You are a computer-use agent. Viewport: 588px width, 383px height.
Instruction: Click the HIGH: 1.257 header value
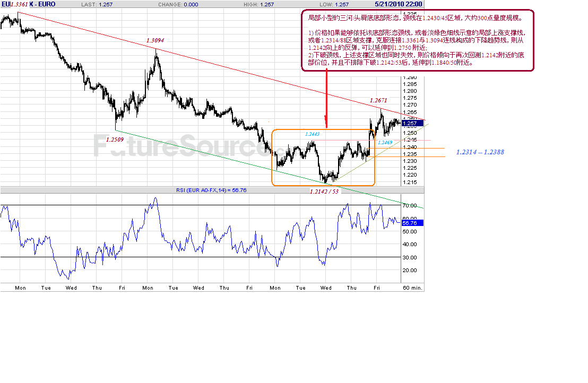(259, 4)
